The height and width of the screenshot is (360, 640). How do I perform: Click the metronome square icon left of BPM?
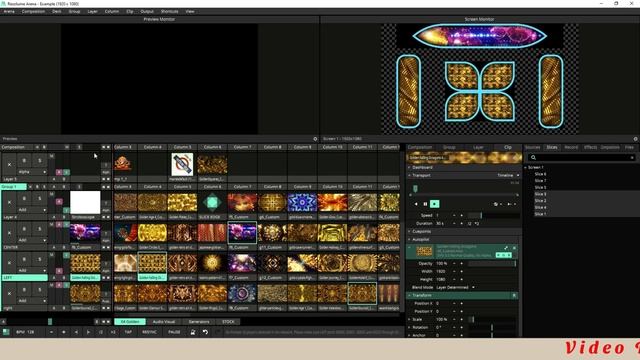tap(6, 332)
